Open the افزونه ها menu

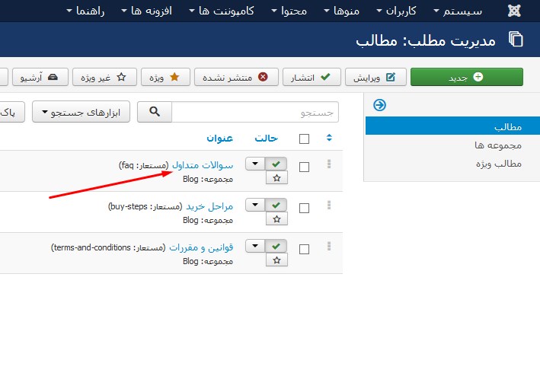(x=147, y=11)
